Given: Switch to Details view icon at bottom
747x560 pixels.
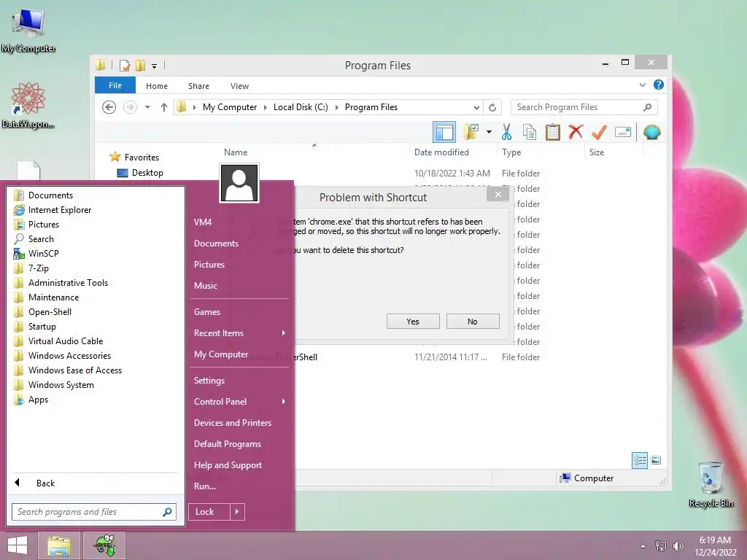Looking at the screenshot, I should click(639, 460).
